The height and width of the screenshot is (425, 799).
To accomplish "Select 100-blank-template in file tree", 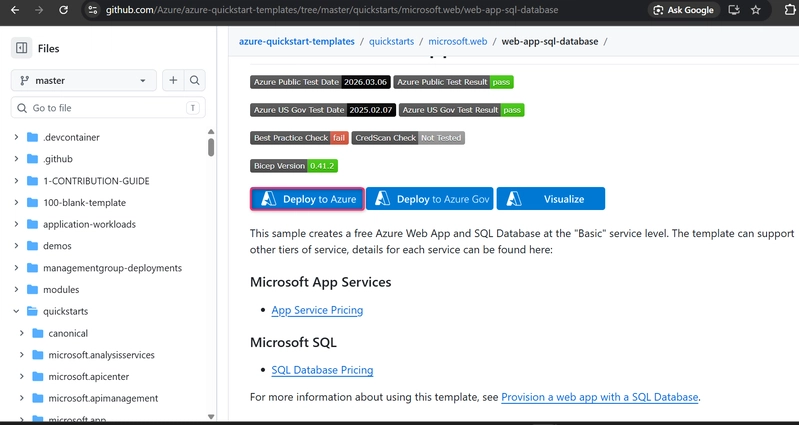I will click(85, 202).
